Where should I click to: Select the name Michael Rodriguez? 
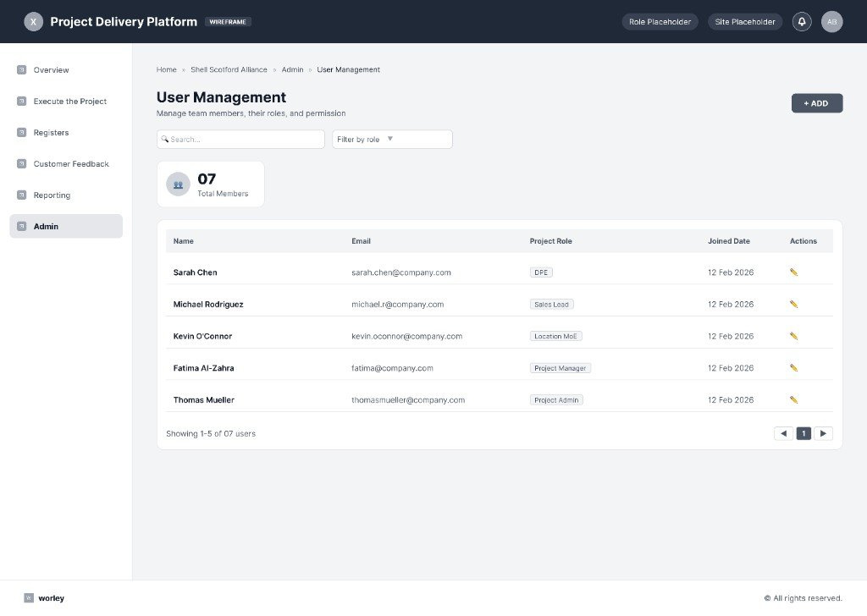208,305
